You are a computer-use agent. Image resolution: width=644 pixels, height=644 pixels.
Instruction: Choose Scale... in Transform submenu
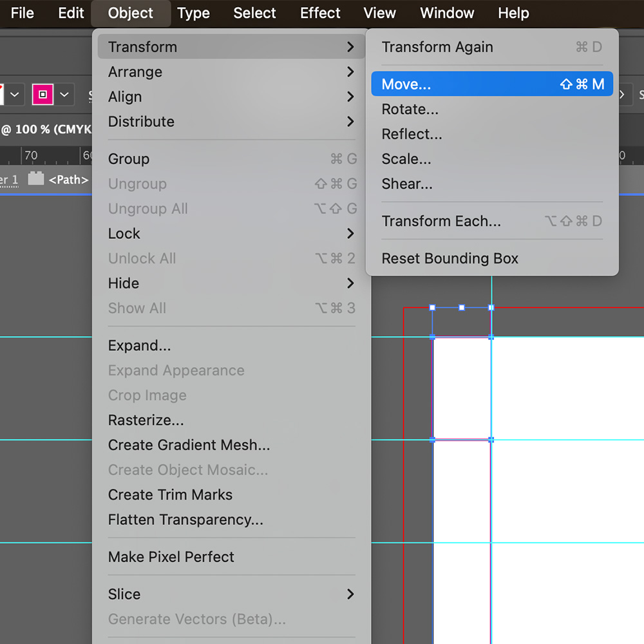492,159
